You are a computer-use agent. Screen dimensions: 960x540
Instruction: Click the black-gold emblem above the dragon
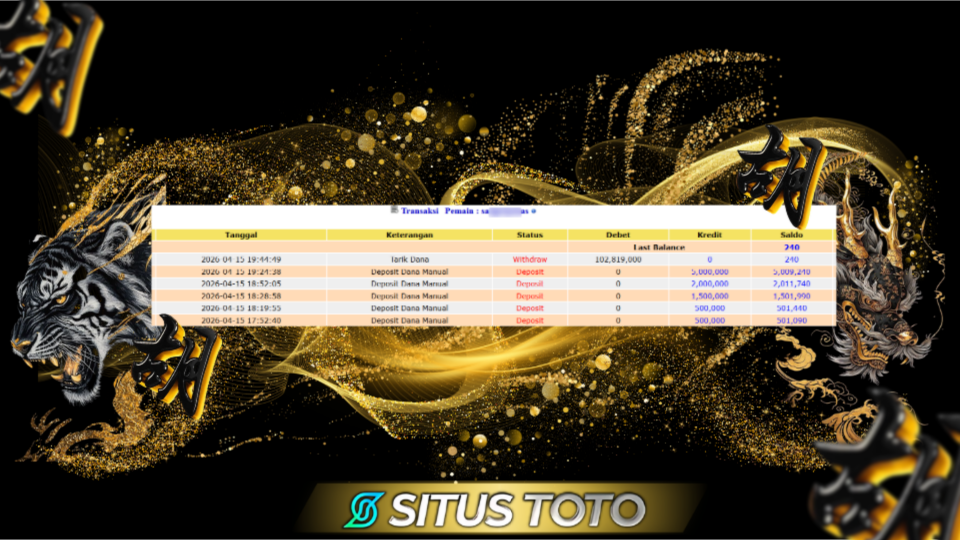pos(783,173)
